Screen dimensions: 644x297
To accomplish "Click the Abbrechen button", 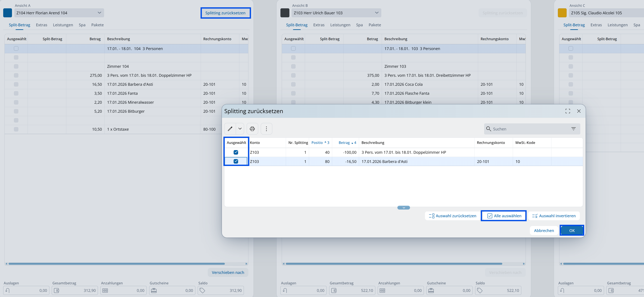I will point(544,231).
